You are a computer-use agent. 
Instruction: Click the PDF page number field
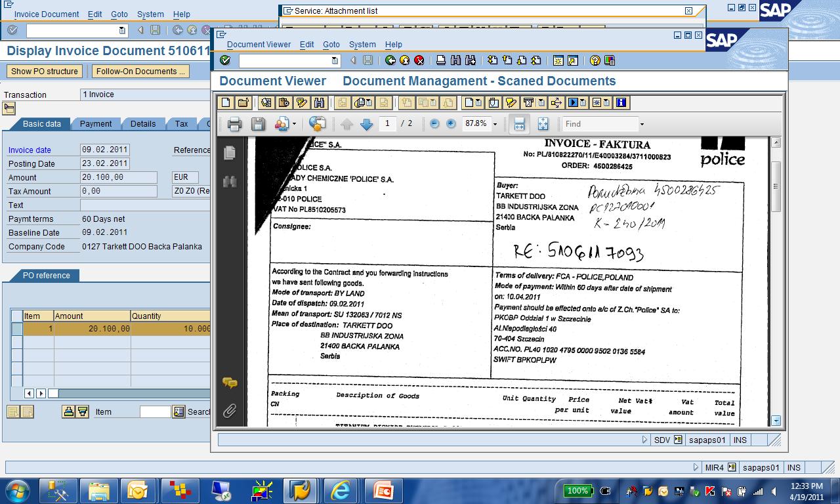tap(387, 123)
